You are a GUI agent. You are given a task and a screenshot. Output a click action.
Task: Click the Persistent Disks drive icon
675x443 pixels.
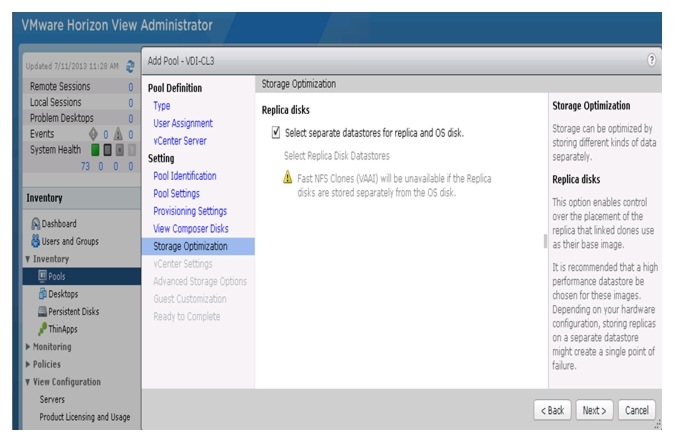pos(42,311)
